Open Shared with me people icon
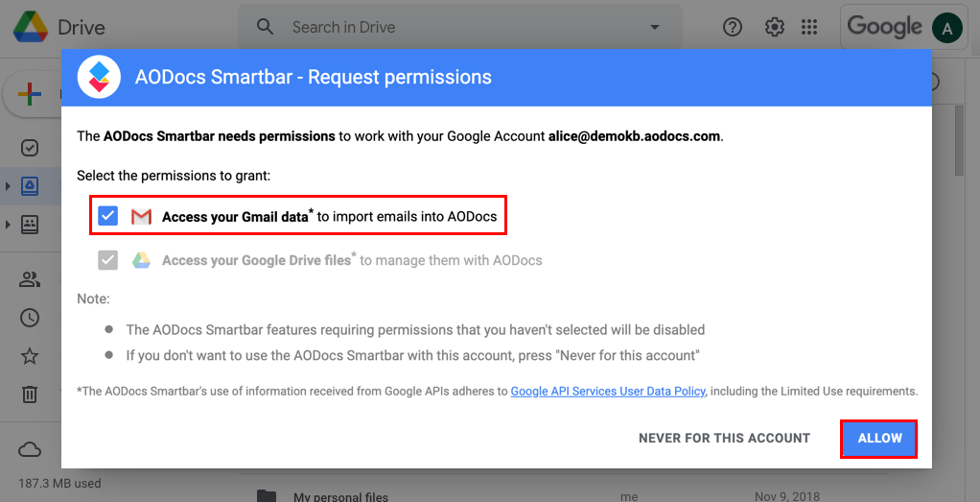980x502 pixels. (x=30, y=279)
